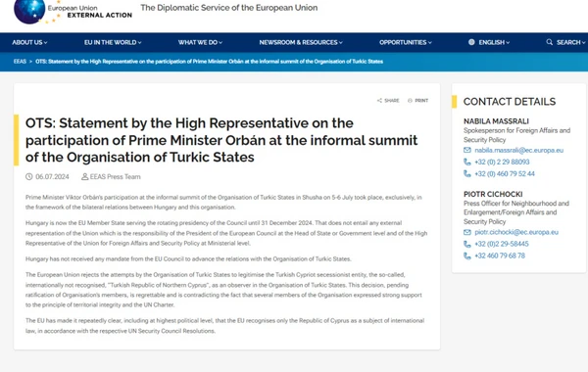Open the OPPORTUNITIES menu

406,42
